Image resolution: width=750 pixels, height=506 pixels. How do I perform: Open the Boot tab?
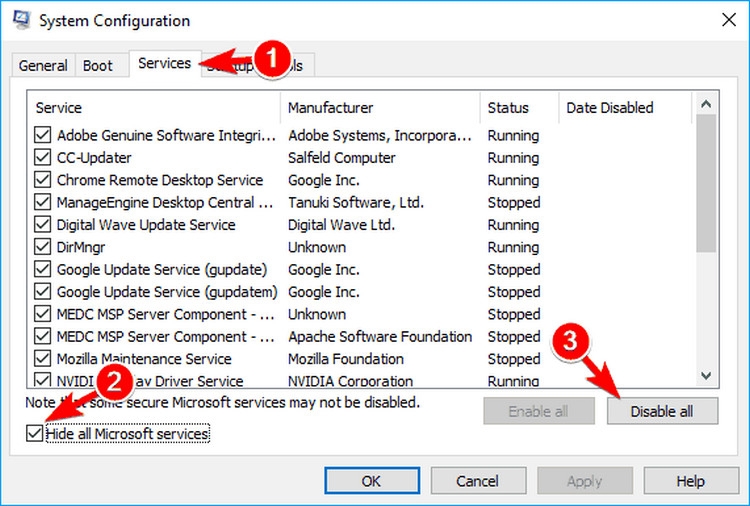click(98, 66)
